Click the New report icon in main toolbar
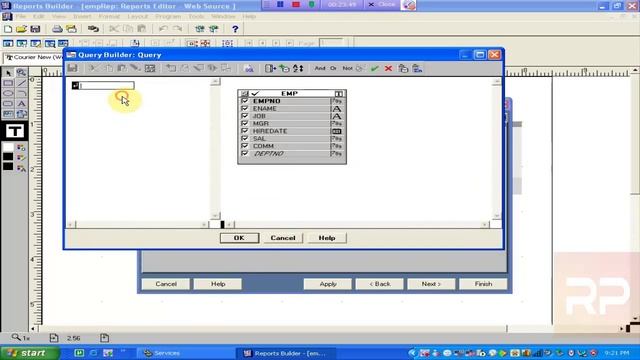The width and height of the screenshot is (640, 360). click(x=8, y=29)
